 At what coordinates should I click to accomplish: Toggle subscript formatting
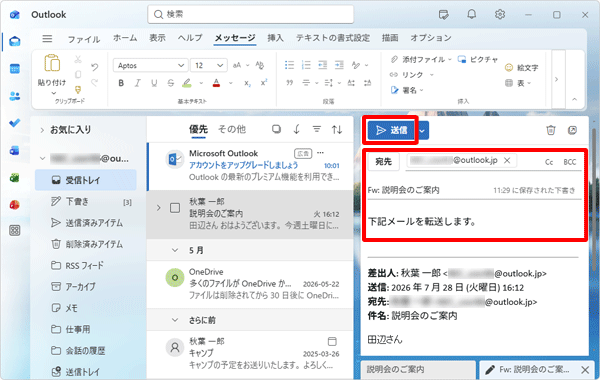248,83
